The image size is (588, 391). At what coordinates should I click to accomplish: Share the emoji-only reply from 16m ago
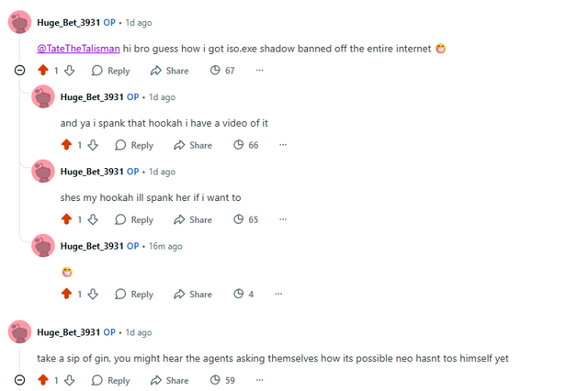pos(193,294)
